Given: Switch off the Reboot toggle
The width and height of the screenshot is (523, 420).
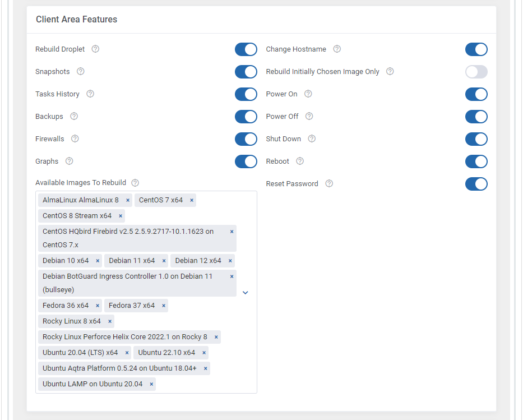Looking at the screenshot, I should [x=476, y=161].
